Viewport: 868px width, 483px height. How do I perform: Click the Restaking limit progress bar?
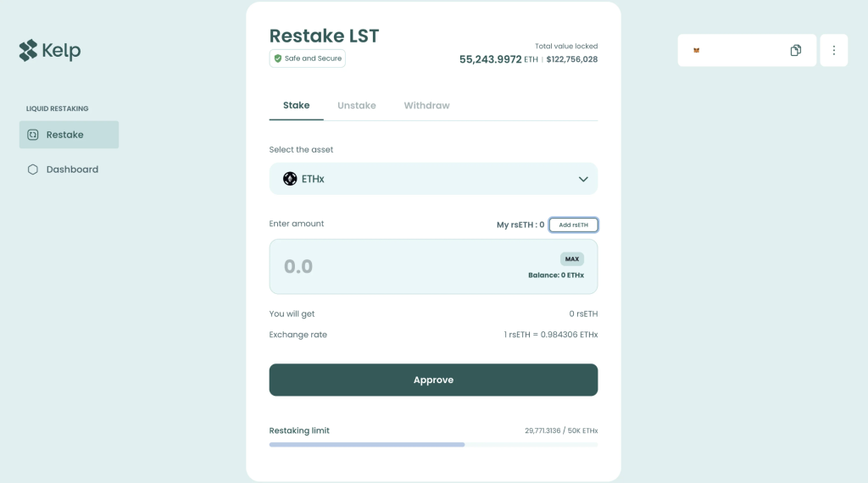click(433, 444)
